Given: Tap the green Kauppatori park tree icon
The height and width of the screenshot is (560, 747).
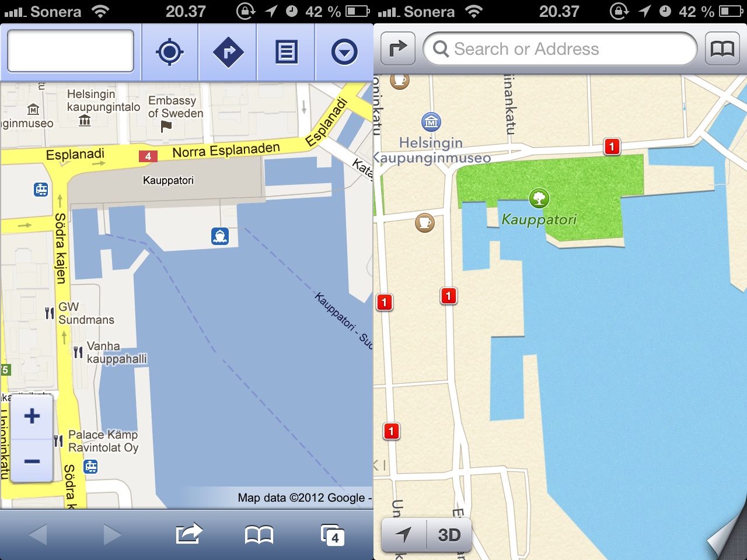Looking at the screenshot, I should click(539, 198).
